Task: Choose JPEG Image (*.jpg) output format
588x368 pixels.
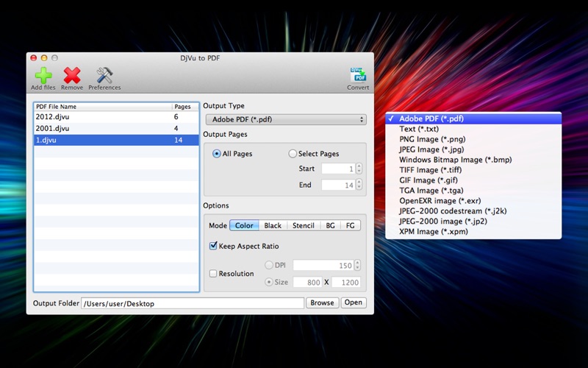Action: tap(473, 149)
